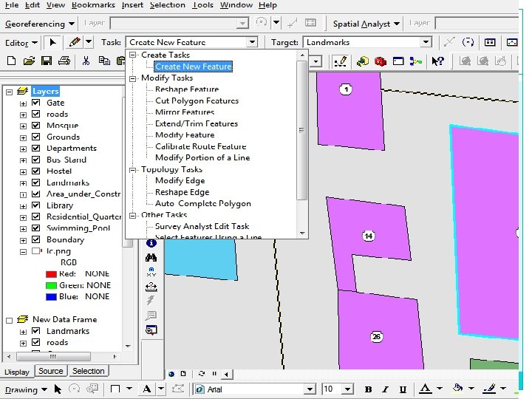Click the New Map File icon
Screen dimensions: 532x399
pyautogui.click(x=12, y=61)
